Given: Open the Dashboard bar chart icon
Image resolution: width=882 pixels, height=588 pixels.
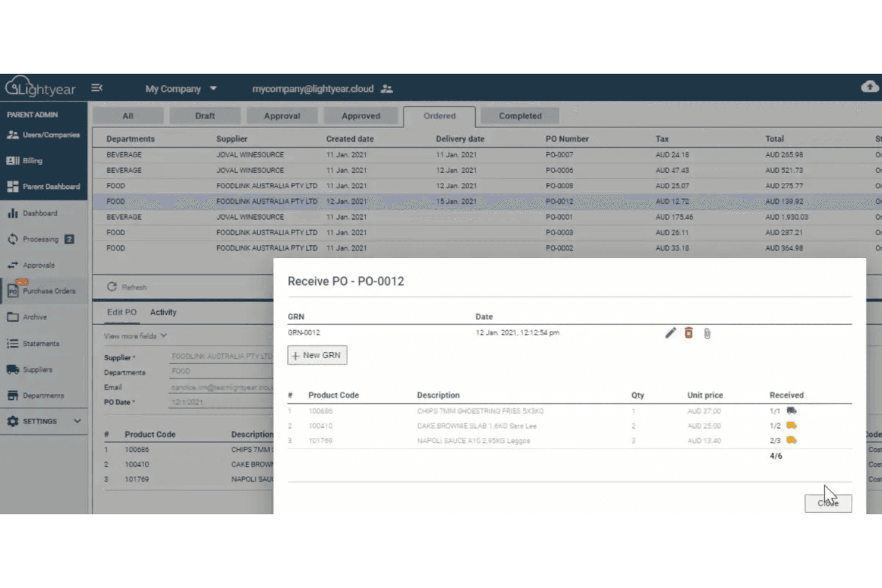Looking at the screenshot, I should coord(13,213).
